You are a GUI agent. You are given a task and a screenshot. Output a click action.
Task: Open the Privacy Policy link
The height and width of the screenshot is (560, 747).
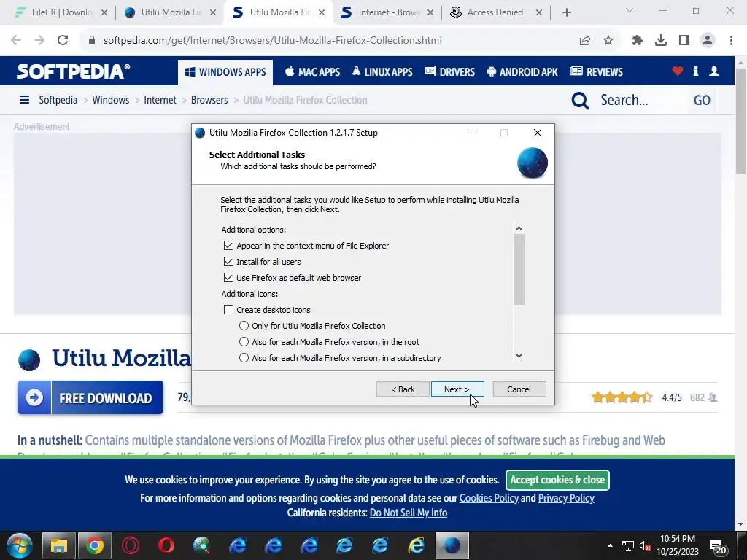(566, 498)
